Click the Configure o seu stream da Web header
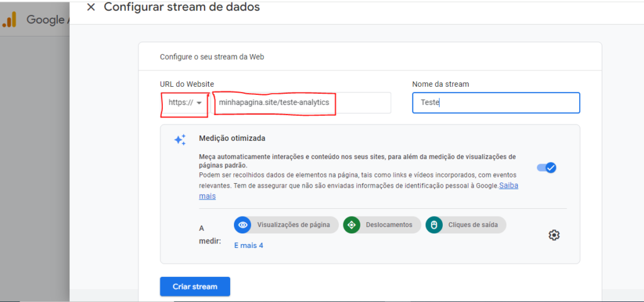This screenshot has width=644, height=302. (x=212, y=57)
